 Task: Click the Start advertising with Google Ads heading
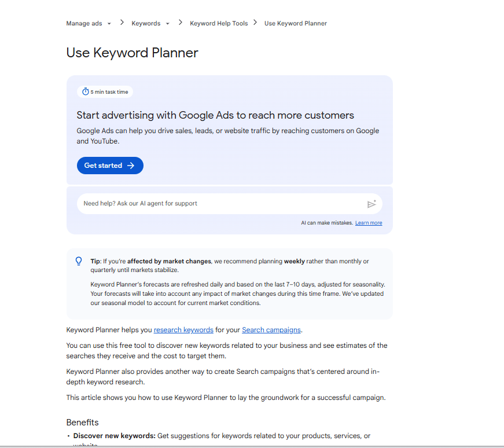[x=215, y=115]
